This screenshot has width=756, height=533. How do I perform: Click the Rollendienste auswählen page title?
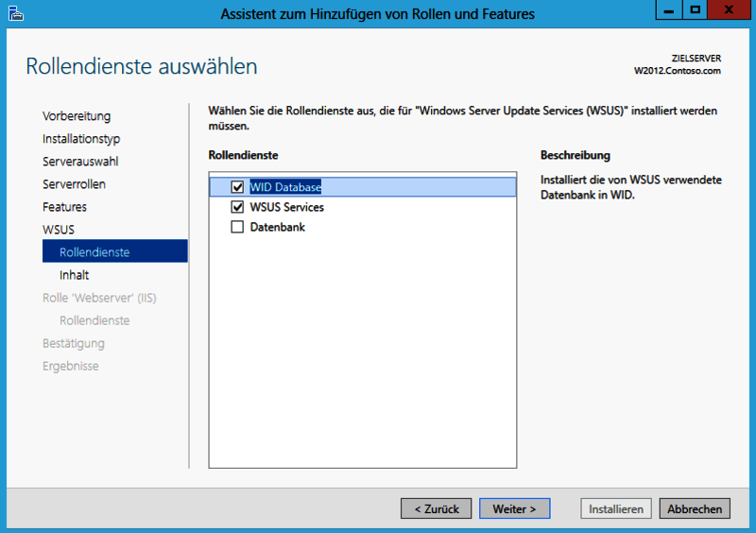click(141, 66)
